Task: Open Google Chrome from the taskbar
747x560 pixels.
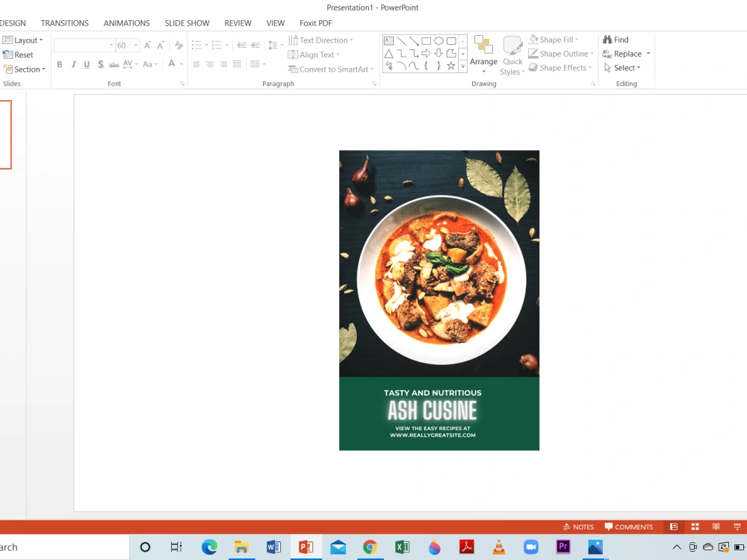Action: click(370, 547)
